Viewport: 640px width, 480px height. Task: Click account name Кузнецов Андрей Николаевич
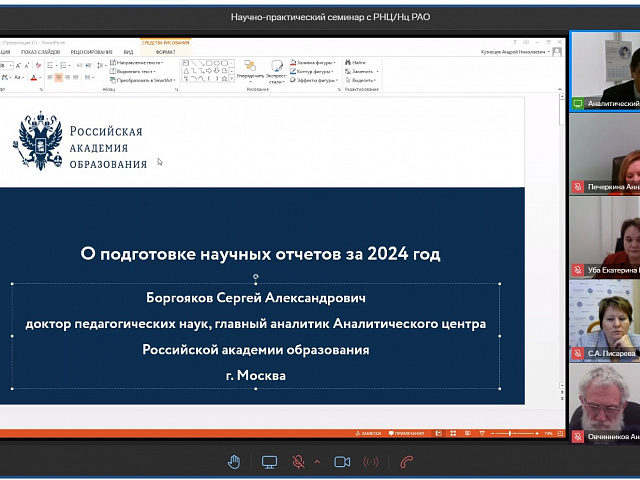pyautogui.click(x=513, y=52)
